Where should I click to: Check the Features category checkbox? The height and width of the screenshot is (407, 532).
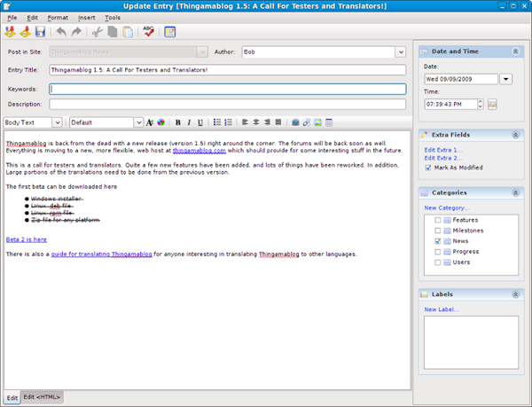pos(438,219)
